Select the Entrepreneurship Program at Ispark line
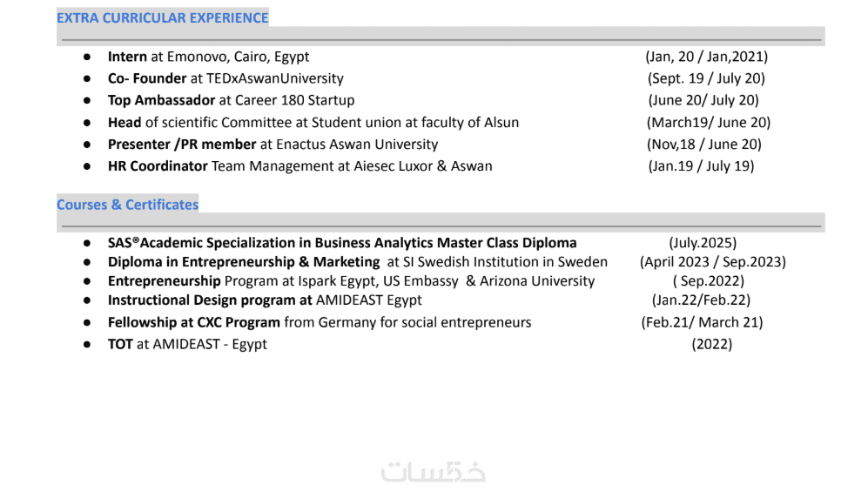Image resolution: width=868 pixels, height=492 pixels. (351, 281)
